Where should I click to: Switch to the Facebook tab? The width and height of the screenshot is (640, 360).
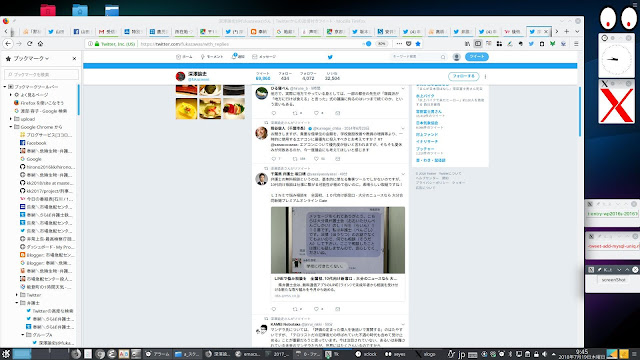pos(82,31)
